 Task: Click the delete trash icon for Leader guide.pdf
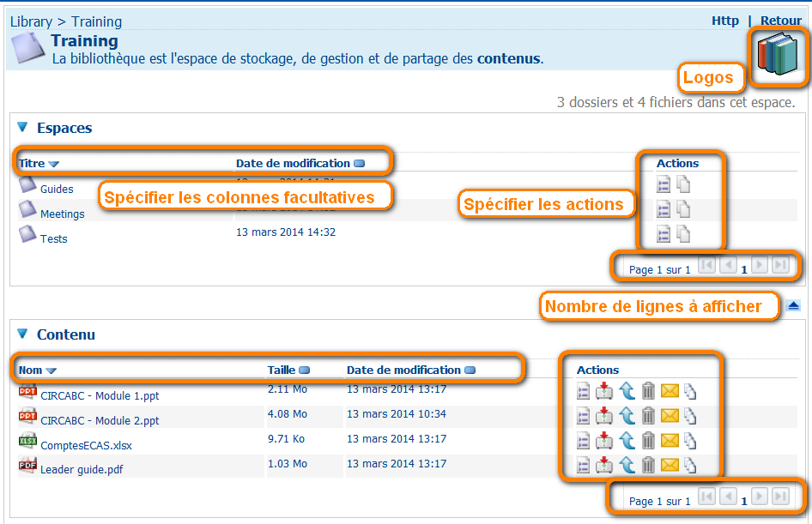[648, 465]
